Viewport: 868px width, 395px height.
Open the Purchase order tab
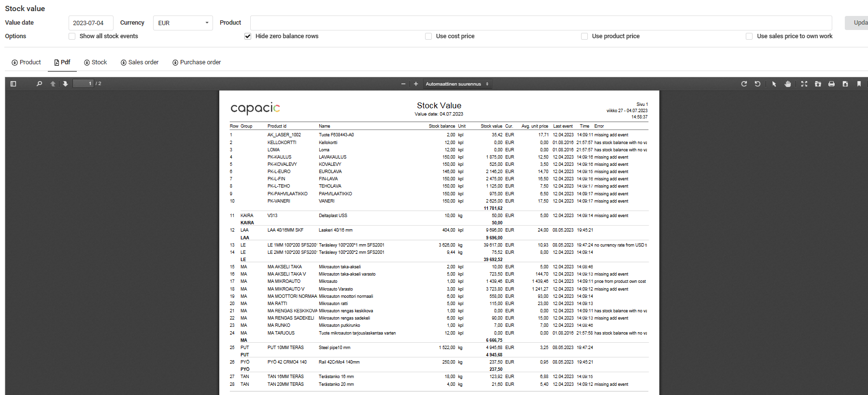197,62
